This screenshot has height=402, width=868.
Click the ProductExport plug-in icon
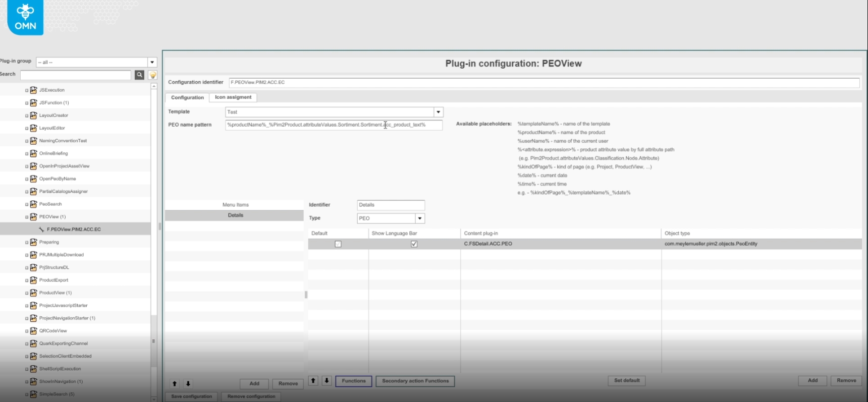click(x=33, y=280)
